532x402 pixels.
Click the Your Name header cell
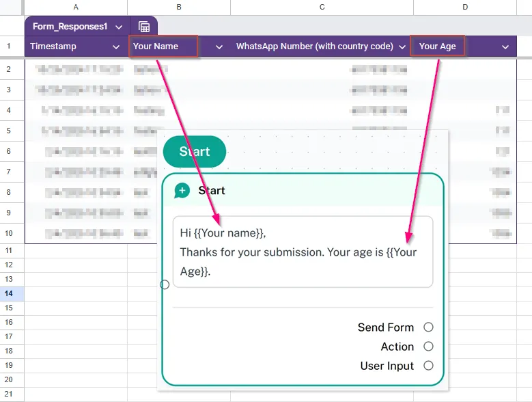(164, 47)
